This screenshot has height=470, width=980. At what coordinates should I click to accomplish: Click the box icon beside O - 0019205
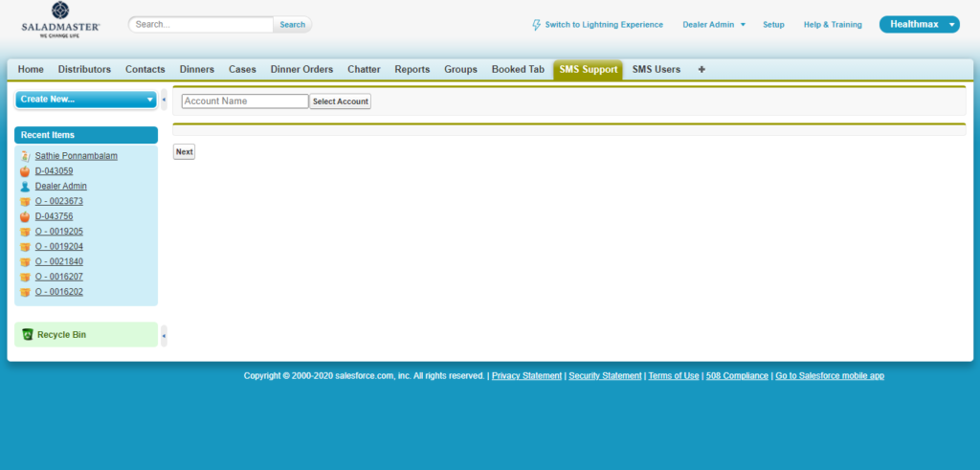25,232
